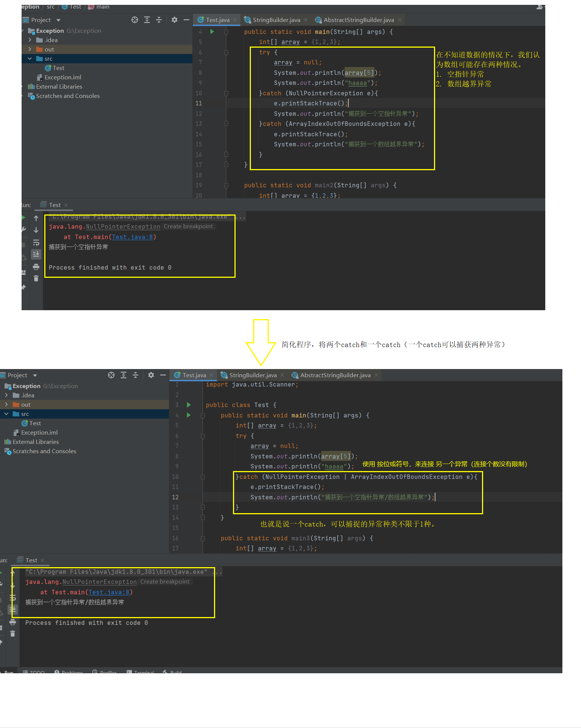Click NullPointerException link in upper console
This screenshot has height=728, width=581.
(123, 226)
